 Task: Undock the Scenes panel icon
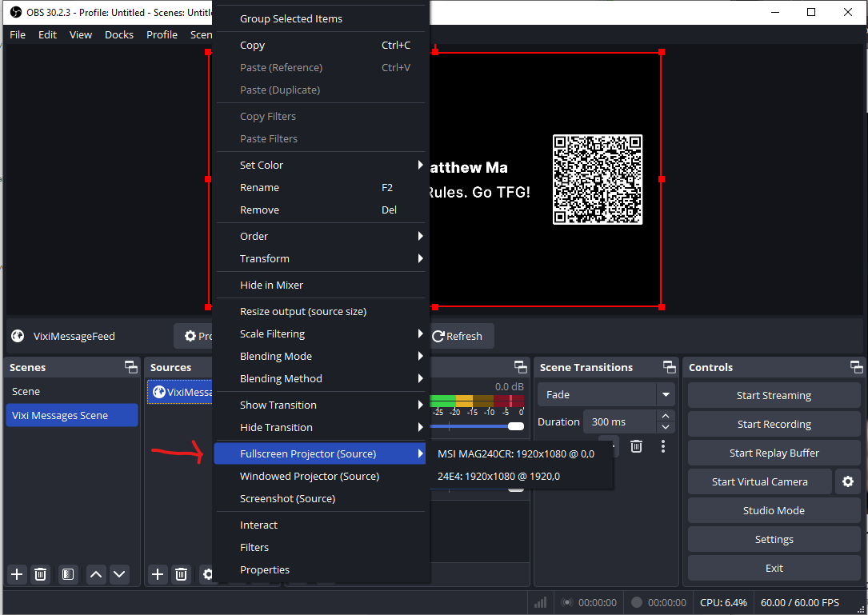pos(130,367)
